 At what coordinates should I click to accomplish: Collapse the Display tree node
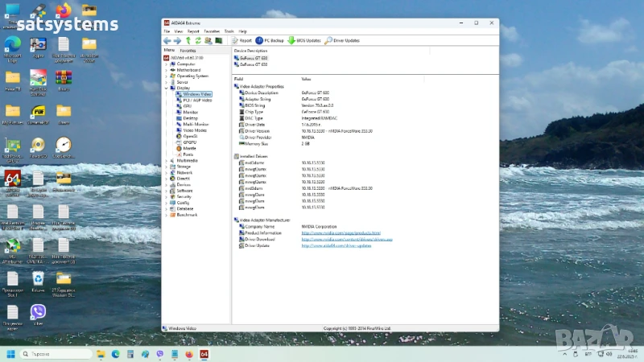pyautogui.click(x=167, y=88)
